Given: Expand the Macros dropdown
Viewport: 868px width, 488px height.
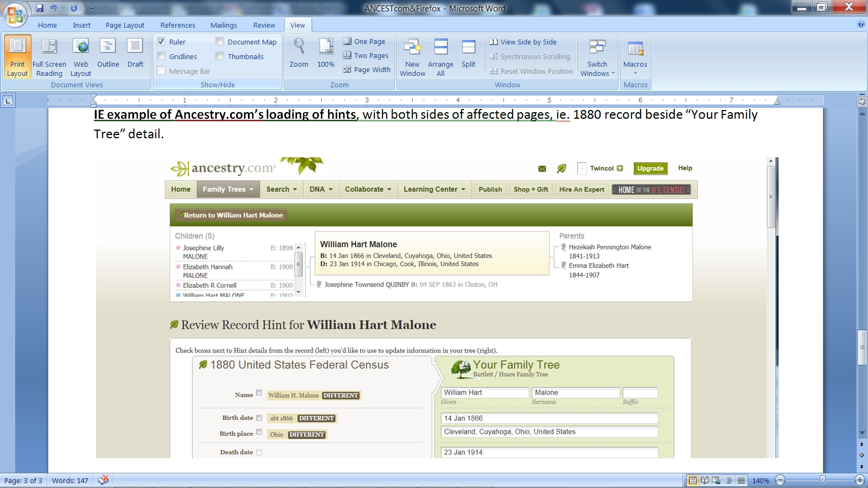Looking at the screenshot, I should point(635,73).
